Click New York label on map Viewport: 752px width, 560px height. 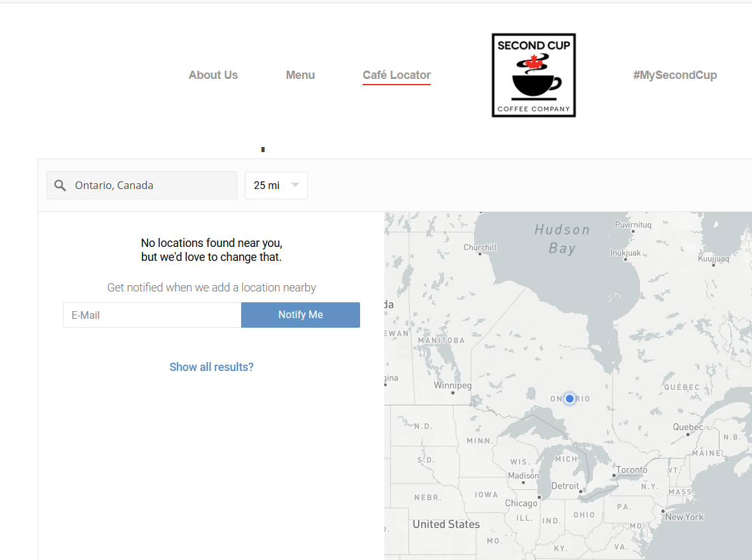click(x=685, y=517)
